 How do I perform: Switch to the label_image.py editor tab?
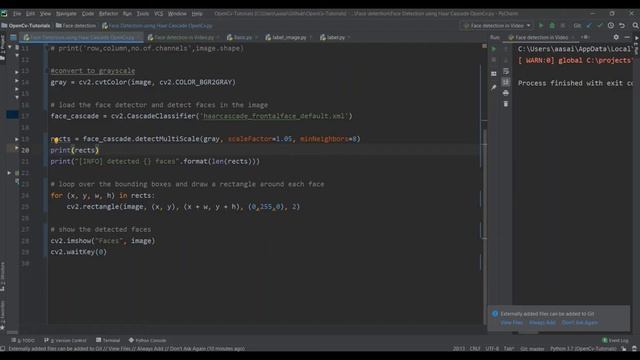[x=288, y=37]
